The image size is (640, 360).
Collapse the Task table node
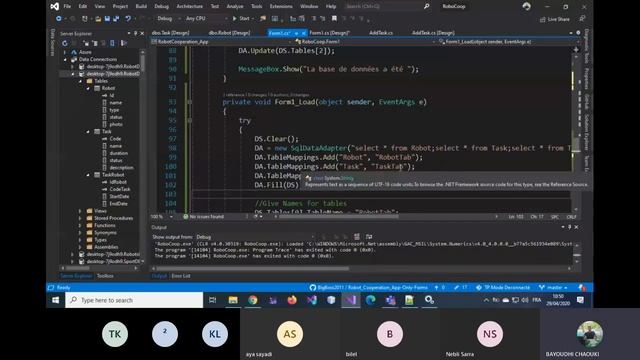coord(88,132)
